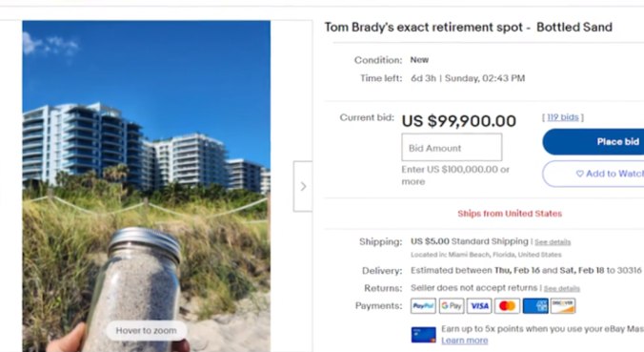Click the eBay Mastercard blue card icon
The width and height of the screenshot is (644, 352).
point(423,335)
